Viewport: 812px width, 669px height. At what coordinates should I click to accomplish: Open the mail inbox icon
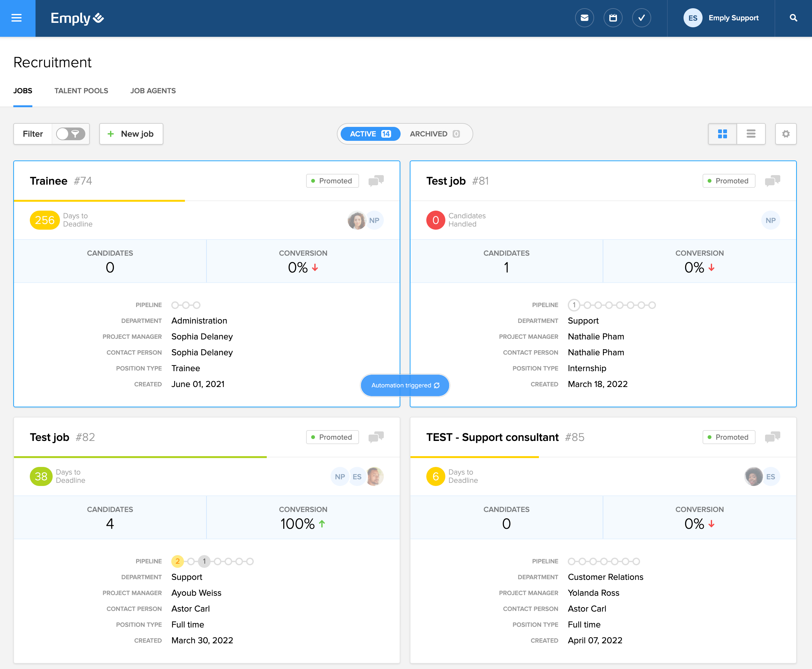click(584, 18)
